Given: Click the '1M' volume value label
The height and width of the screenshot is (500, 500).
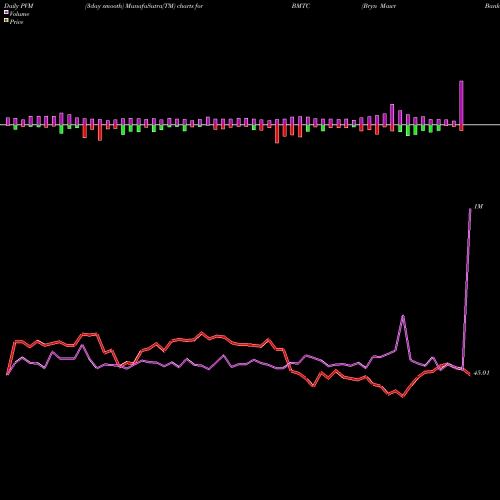Looking at the screenshot, I should 478,207.
